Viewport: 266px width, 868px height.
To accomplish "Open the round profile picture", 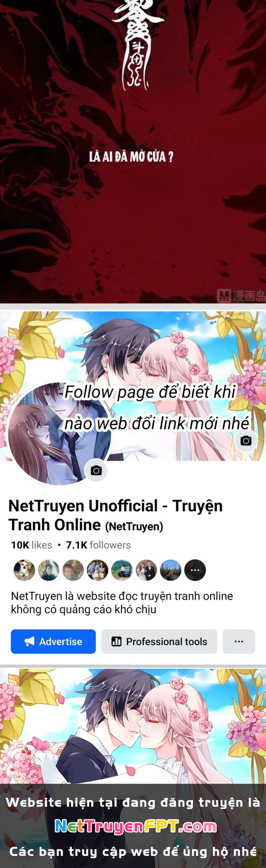I will (x=59, y=434).
